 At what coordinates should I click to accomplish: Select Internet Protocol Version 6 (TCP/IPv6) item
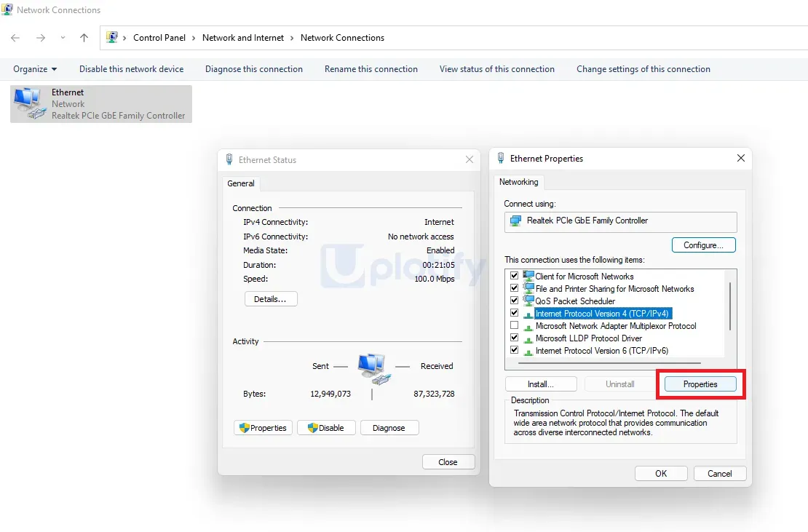coord(602,351)
